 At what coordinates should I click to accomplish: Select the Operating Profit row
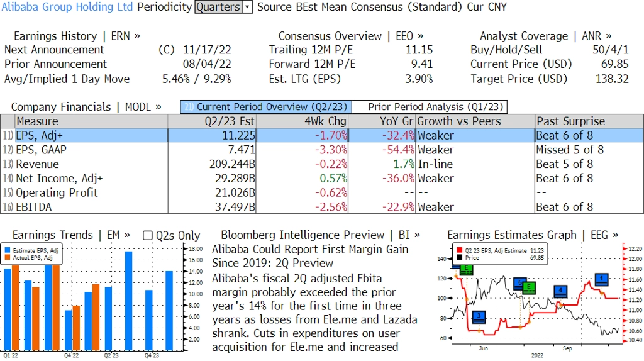pyautogui.click(x=322, y=193)
